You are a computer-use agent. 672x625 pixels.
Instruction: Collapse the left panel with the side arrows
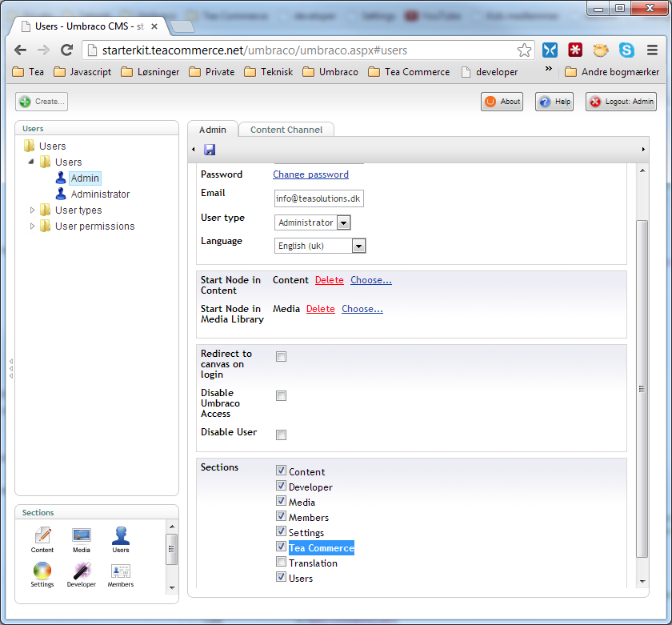tap(11, 369)
